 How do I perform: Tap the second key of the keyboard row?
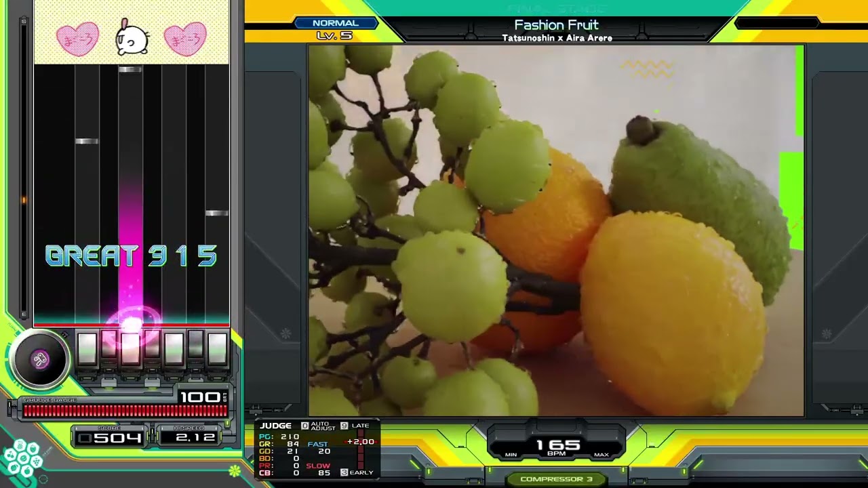point(108,345)
